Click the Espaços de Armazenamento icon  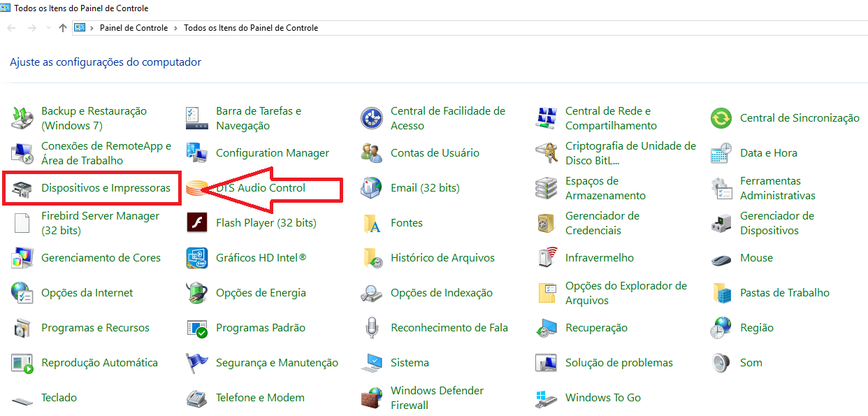pos(546,188)
